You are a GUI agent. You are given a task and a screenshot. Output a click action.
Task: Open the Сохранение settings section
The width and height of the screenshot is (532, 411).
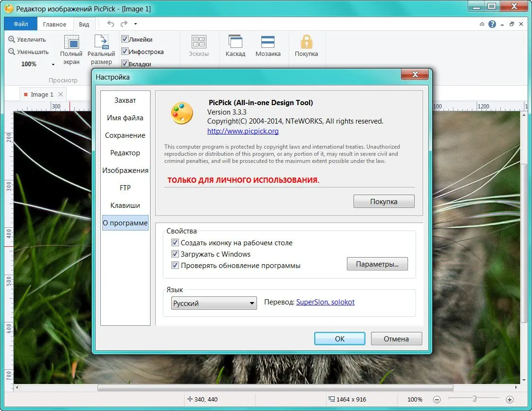point(125,135)
